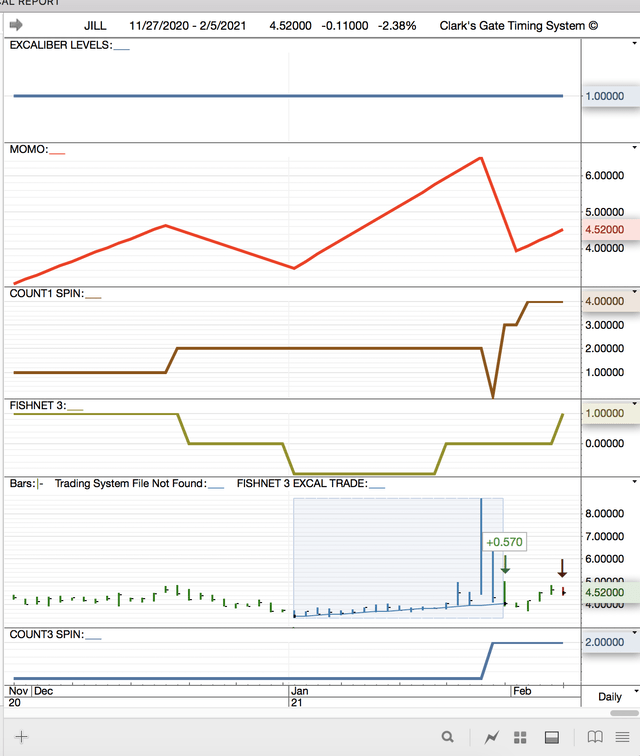This screenshot has width=640, height=756.
Task: Click the Trading System File Not Found label
Action: tap(131, 484)
